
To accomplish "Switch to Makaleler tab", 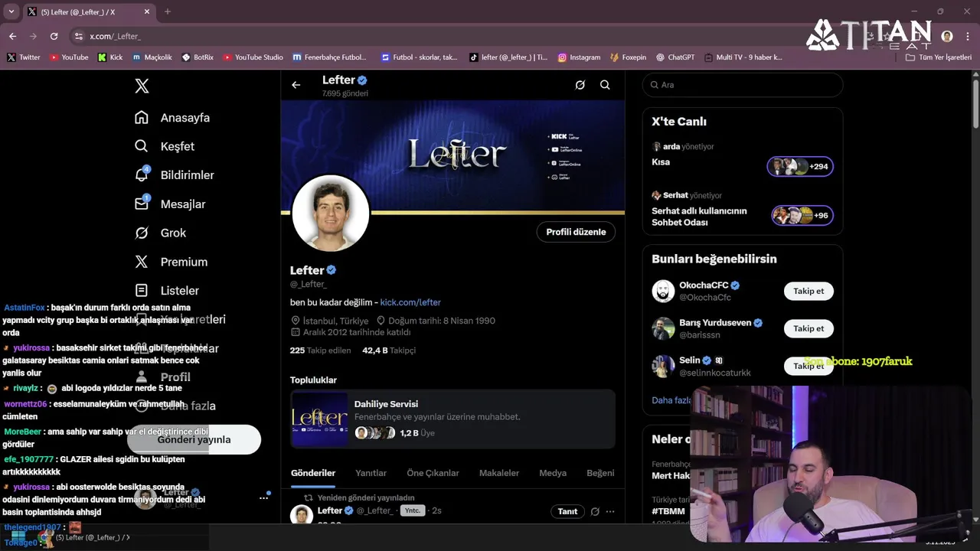I will coord(499,473).
